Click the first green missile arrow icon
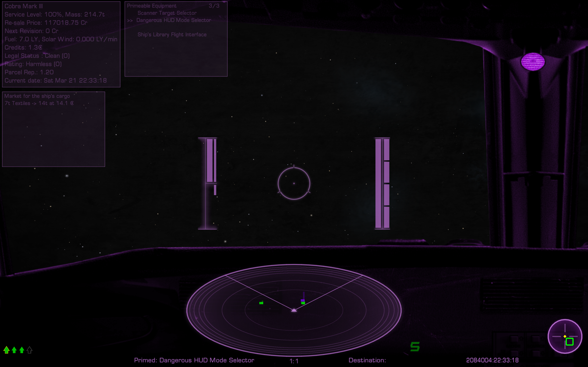588x367 pixels. [7, 350]
